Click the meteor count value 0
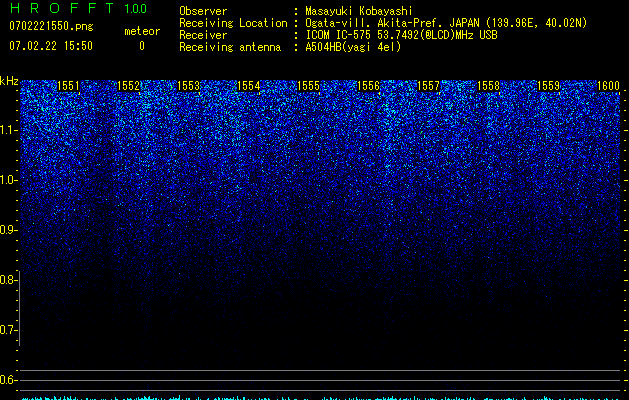 [x=142, y=46]
